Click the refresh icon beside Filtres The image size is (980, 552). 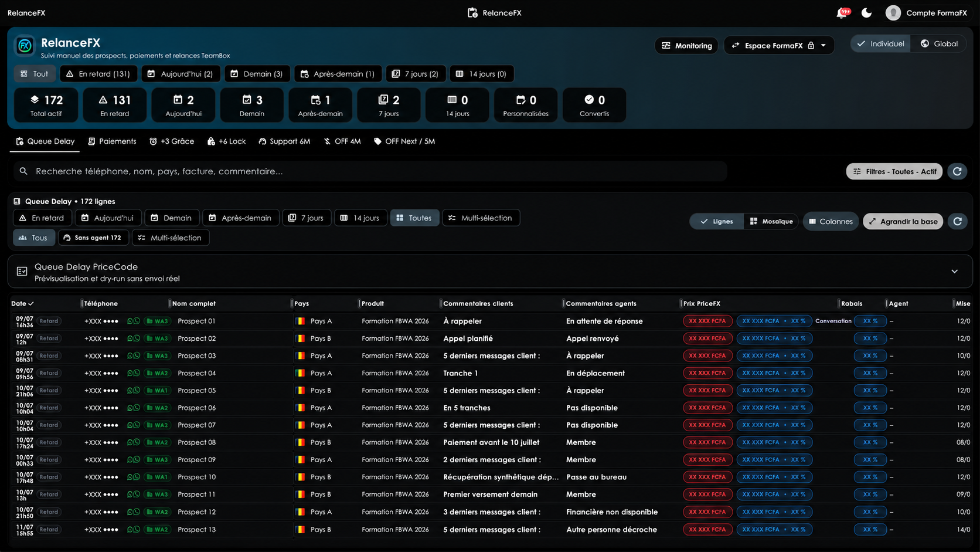point(957,171)
